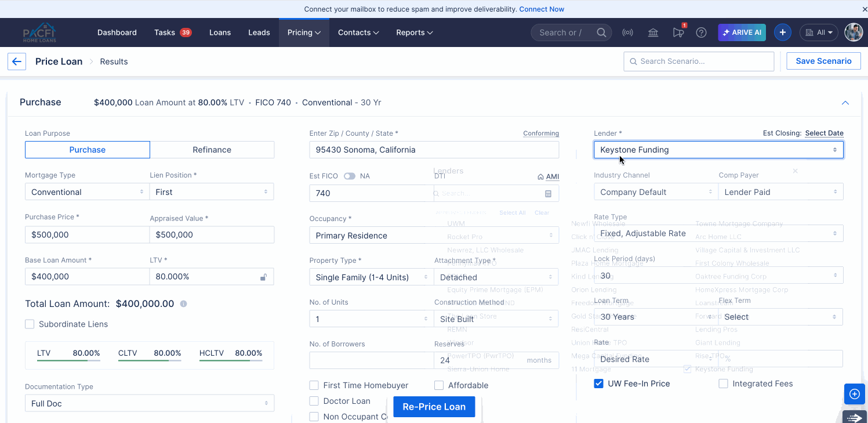Click the Appraised Value $500,000 field
The height and width of the screenshot is (423, 868).
212,234
